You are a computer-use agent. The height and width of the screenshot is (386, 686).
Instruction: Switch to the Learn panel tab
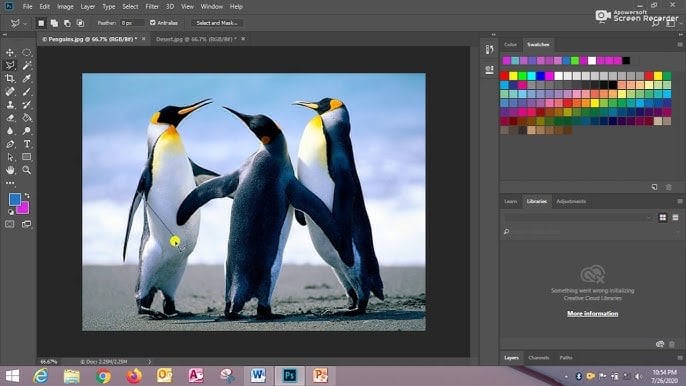(x=511, y=201)
